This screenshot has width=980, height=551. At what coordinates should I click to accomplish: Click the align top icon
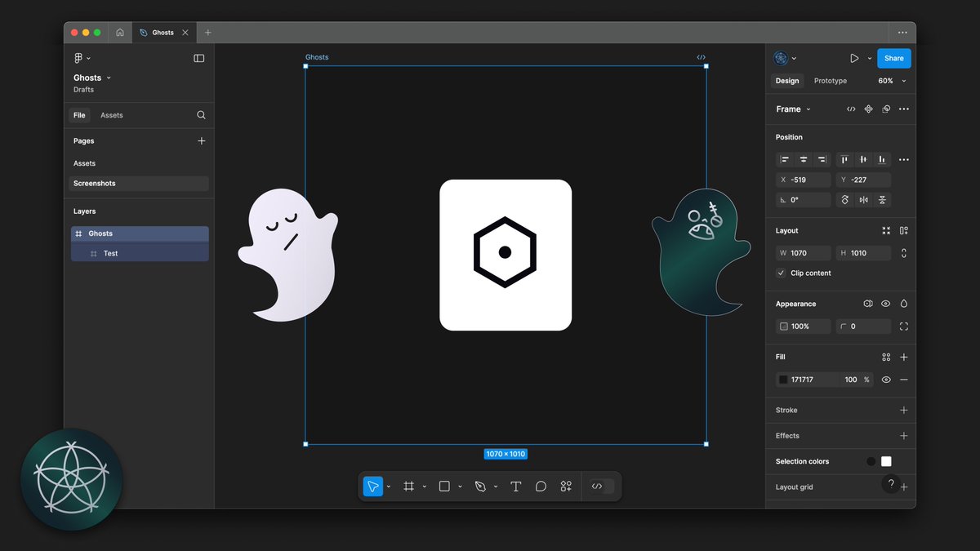click(845, 160)
